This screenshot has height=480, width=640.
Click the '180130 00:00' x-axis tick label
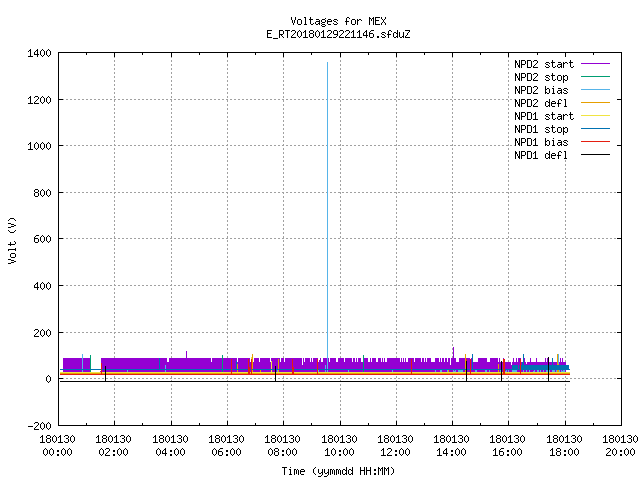click(x=57, y=446)
